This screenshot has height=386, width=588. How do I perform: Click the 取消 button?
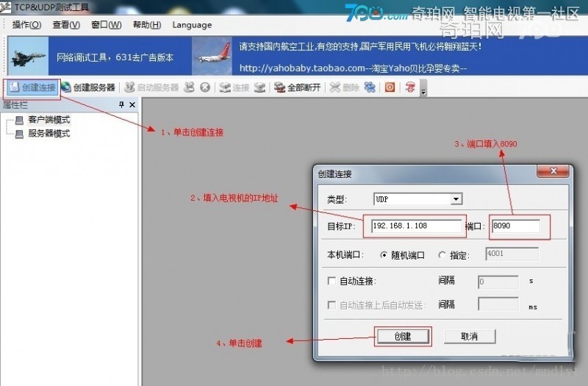click(x=470, y=337)
